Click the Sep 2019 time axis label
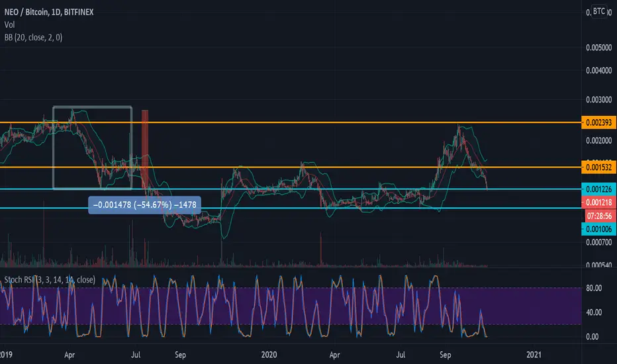 point(180,355)
